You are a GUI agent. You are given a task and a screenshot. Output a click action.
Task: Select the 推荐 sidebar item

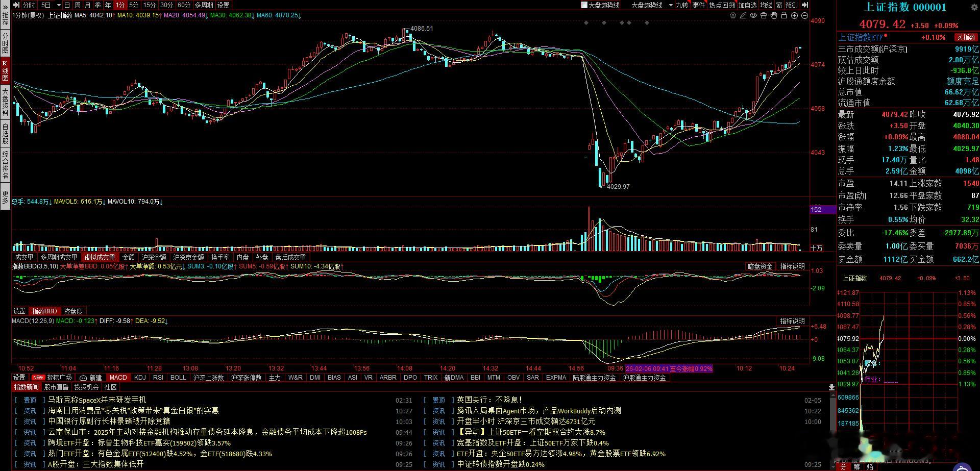(5, 20)
